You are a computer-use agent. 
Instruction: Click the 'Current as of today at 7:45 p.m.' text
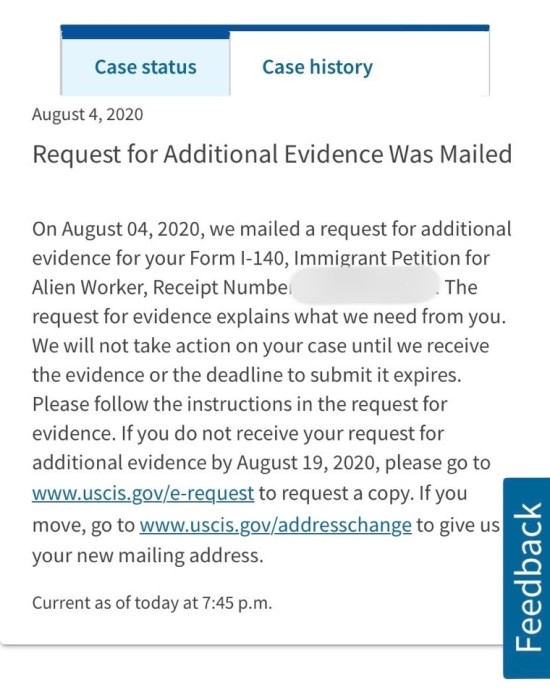click(152, 603)
